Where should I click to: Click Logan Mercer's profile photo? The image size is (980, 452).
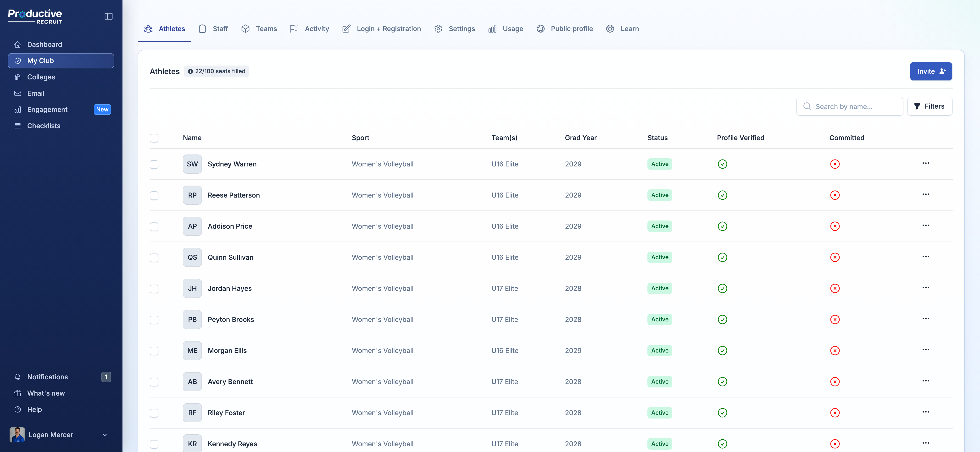pyautogui.click(x=17, y=435)
